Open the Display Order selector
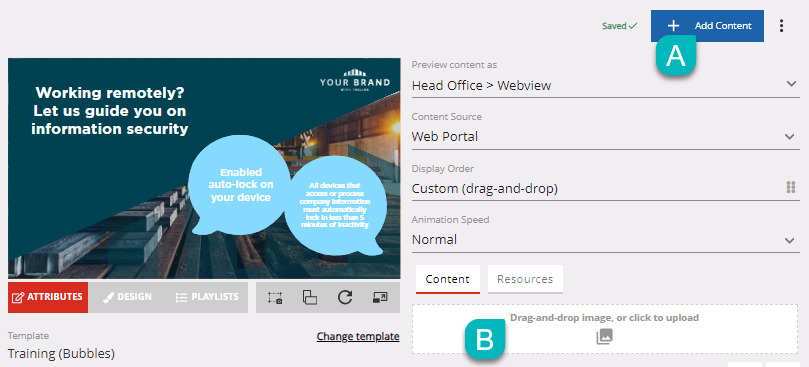The width and height of the screenshot is (809, 367). 605,188
